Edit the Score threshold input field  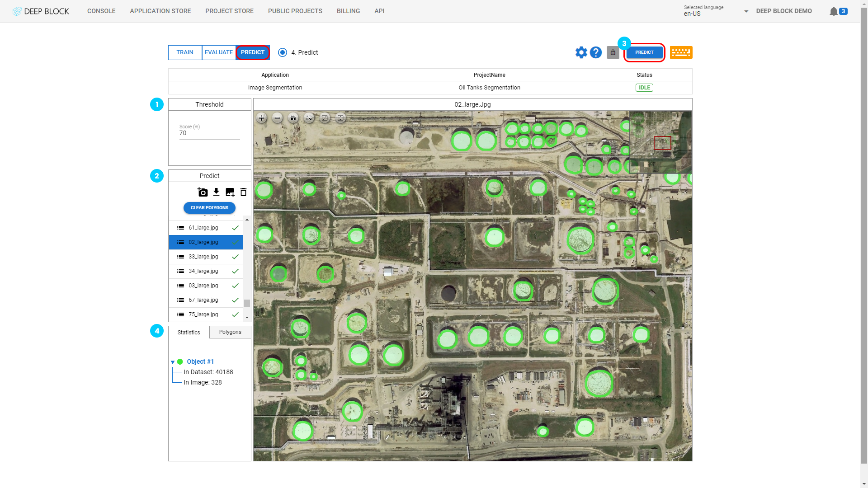(209, 133)
